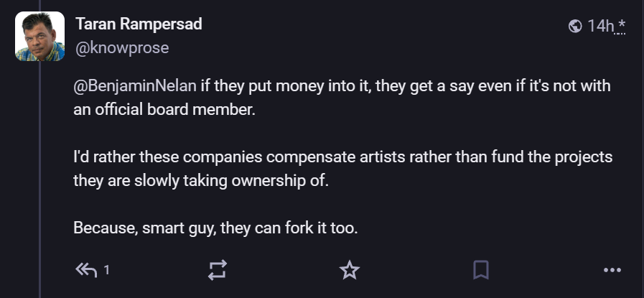Click the line 'an official board member.'
The width and height of the screenshot is (644, 298).
point(164,110)
